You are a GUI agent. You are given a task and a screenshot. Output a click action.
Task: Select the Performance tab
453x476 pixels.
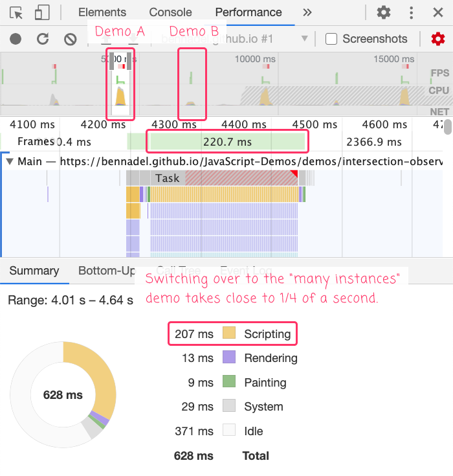click(249, 12)
